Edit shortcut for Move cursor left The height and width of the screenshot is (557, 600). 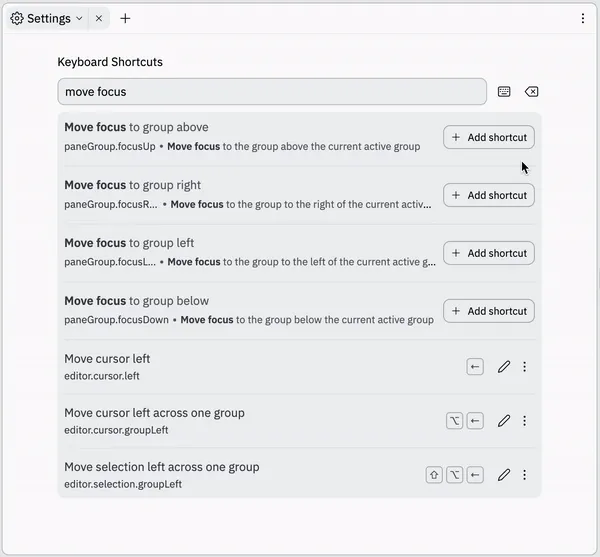[504, 367]
